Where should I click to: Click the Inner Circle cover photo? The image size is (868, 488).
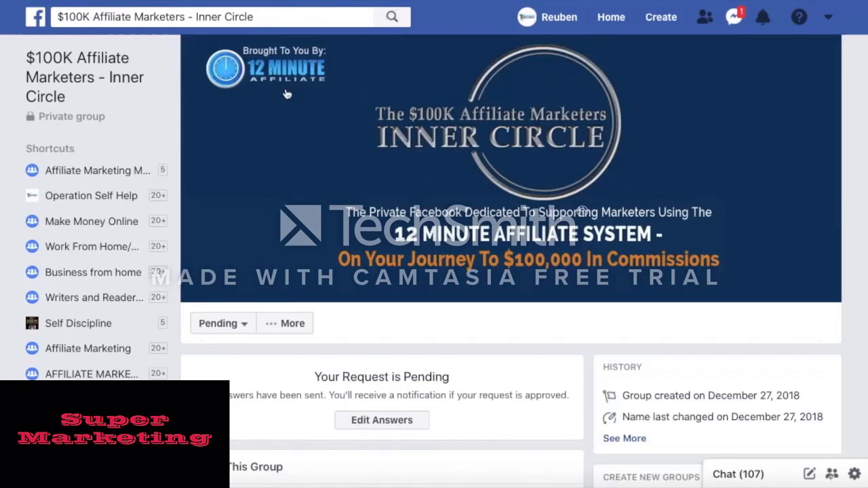pyautogui.click(x=511, y=168)
